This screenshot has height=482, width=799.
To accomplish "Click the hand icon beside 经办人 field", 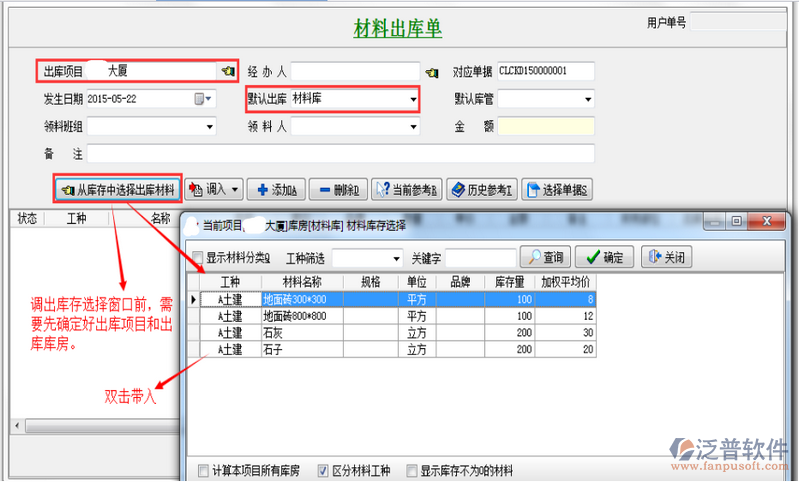I will coord(432,72).
